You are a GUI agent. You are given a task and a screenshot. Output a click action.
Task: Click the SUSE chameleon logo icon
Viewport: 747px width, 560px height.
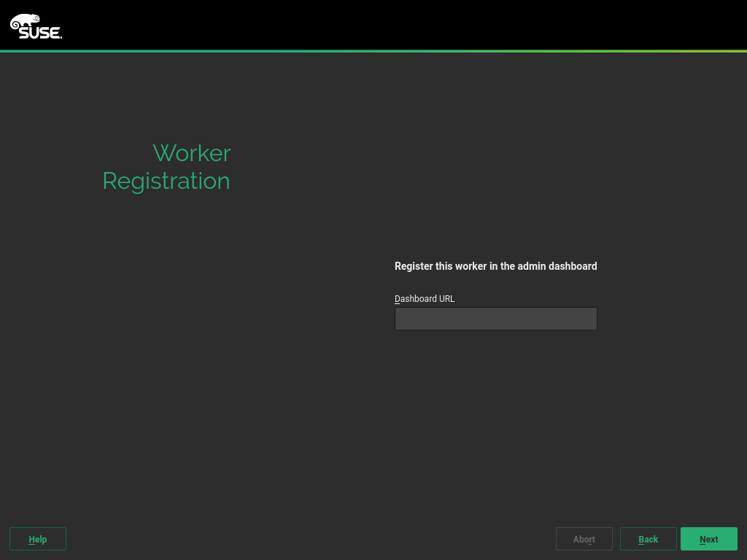coord(20,22)
